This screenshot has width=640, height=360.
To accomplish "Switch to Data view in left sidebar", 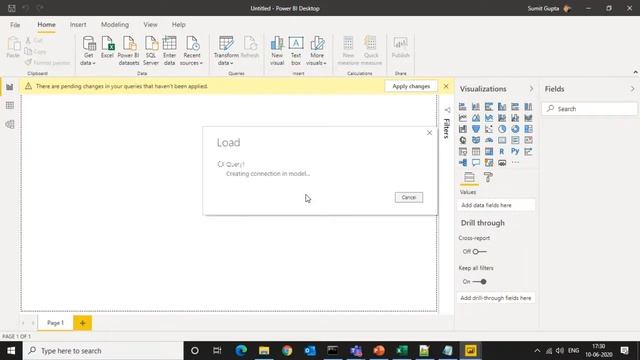I will pos(10,105).
